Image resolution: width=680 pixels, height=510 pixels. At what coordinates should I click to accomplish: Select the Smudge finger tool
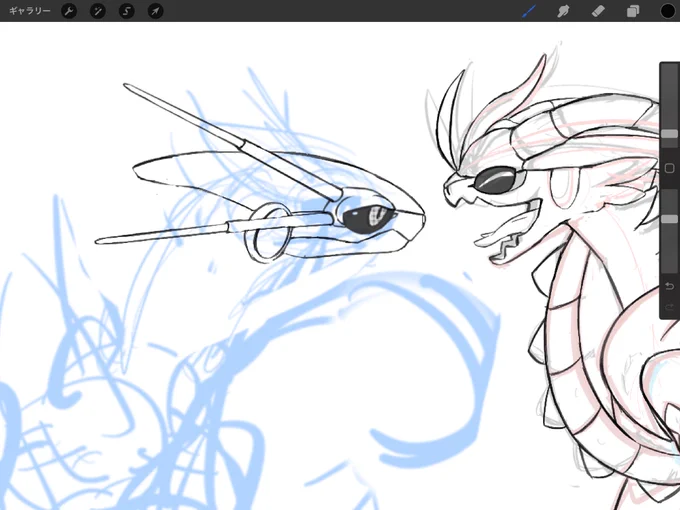(563, 11)
